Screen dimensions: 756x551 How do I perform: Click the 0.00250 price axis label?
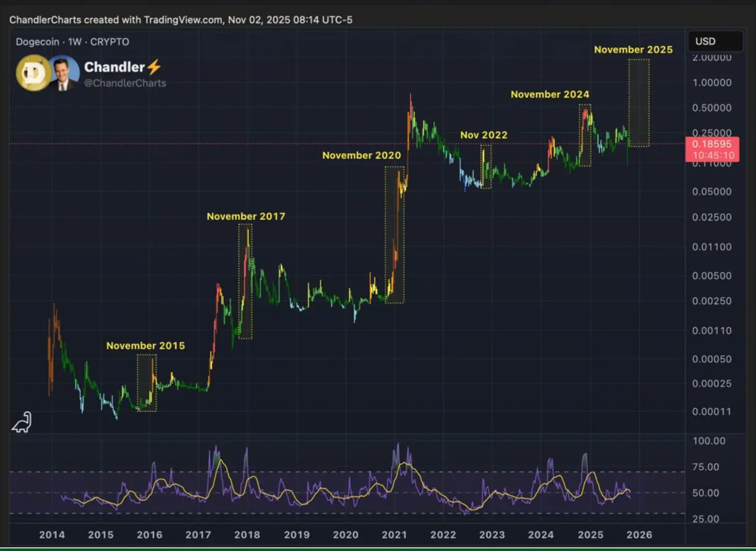pos(712,301)
